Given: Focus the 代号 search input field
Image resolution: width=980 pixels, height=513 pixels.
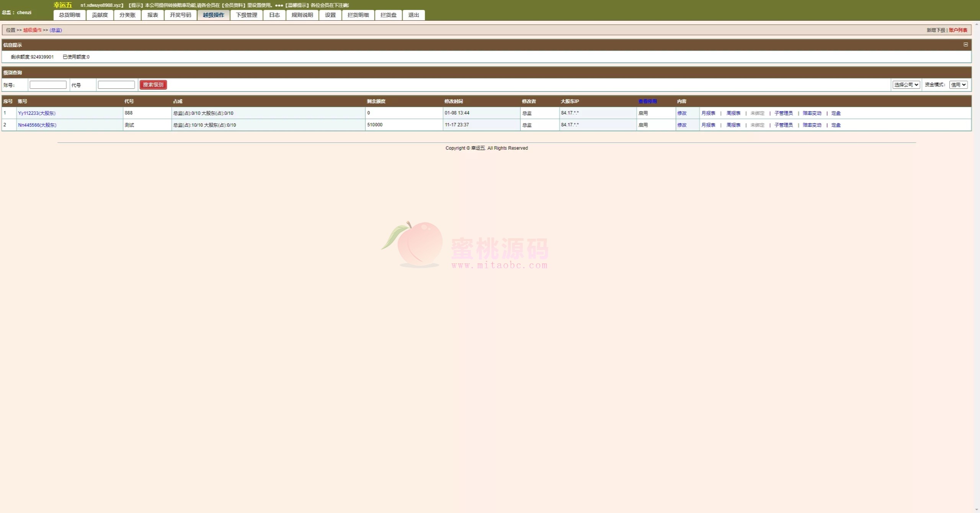Looking at the screenshot, I should 116,85.
